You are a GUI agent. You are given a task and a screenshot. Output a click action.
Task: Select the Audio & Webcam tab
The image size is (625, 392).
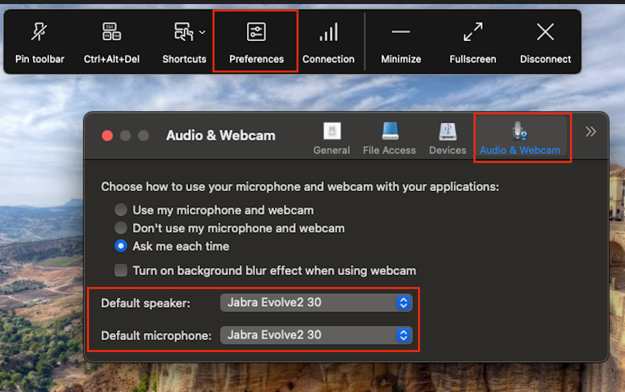click(520, 139)
